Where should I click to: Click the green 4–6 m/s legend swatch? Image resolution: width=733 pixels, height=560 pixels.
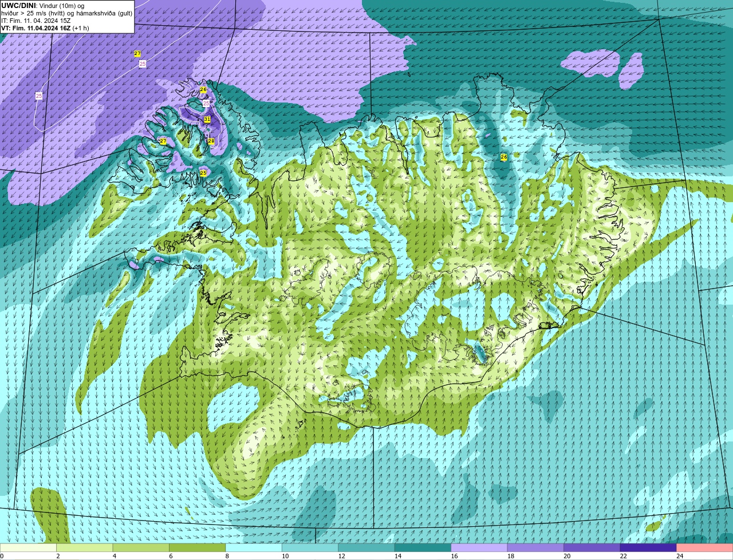pyautogui.click(x=141, y=548)
